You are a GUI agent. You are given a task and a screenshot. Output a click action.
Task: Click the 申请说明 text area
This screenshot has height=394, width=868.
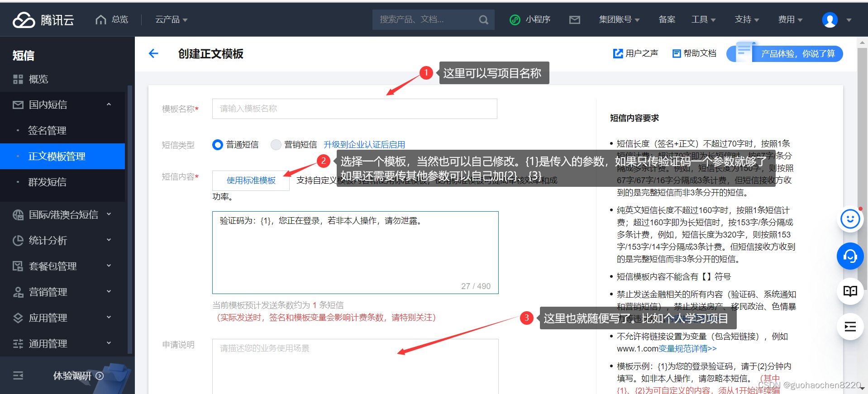click(x=355, y=366)
